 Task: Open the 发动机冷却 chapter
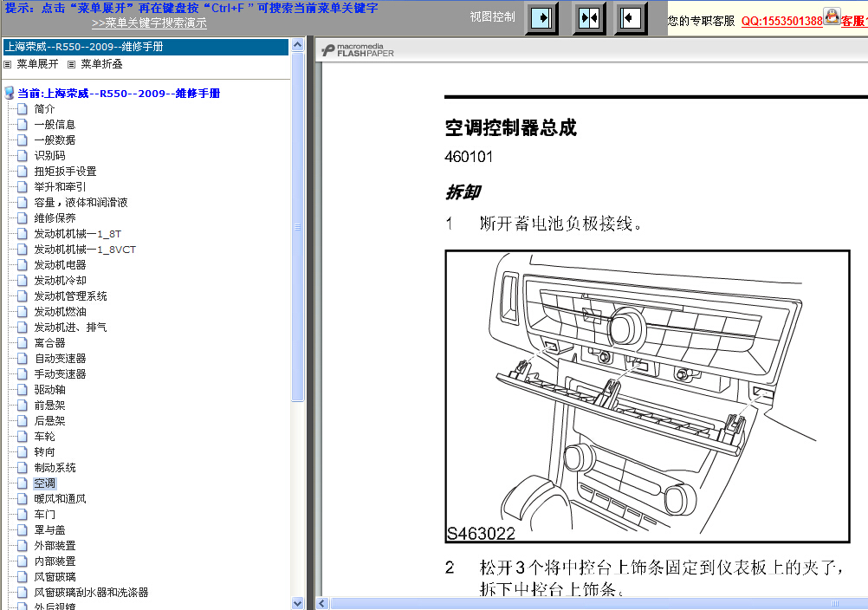point(60,281)
